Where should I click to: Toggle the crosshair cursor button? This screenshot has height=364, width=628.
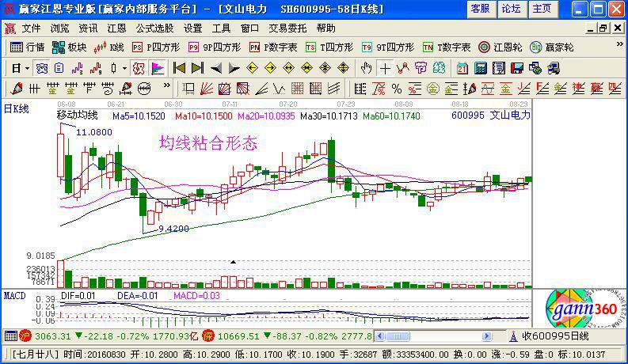pos(385,68)
